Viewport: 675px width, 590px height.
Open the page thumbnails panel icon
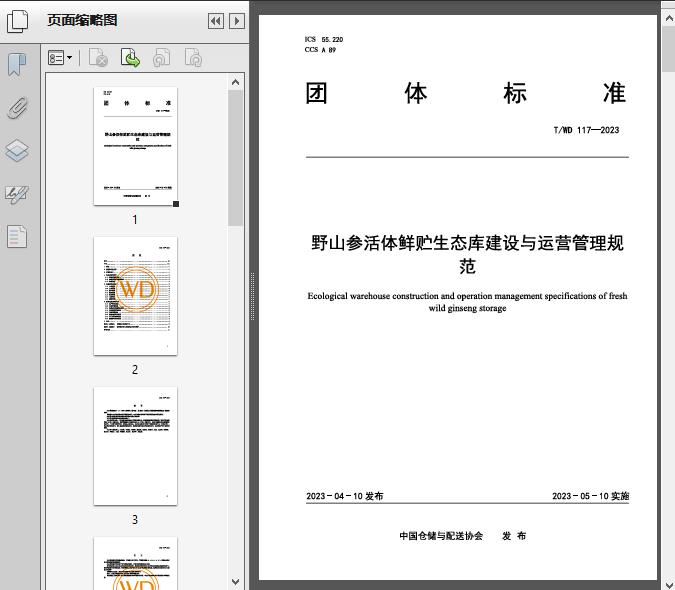click(17, 21)
